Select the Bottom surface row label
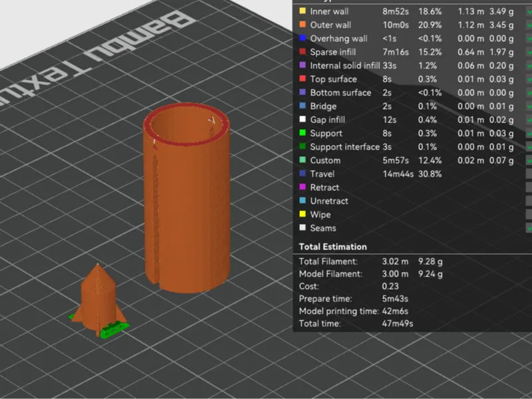The width and height of the screenshot is (532, 399). click(x=340, y=92)
